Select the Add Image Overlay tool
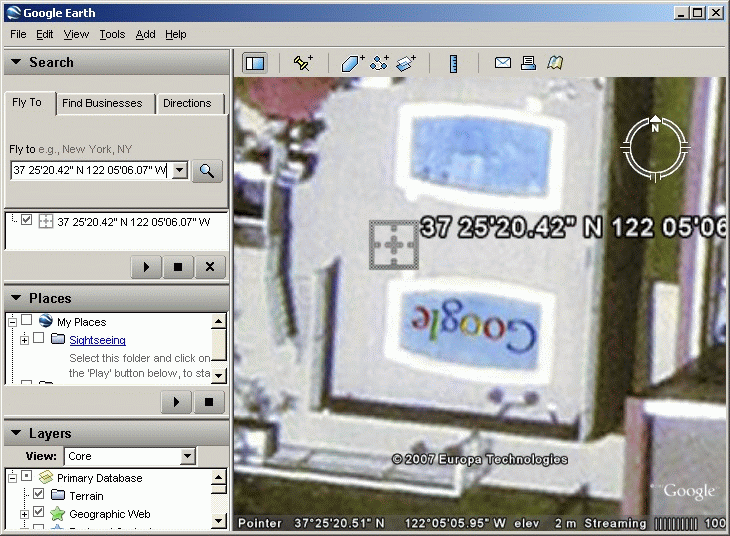The width and height of the screenshot is (730, 536). [405, 63]
